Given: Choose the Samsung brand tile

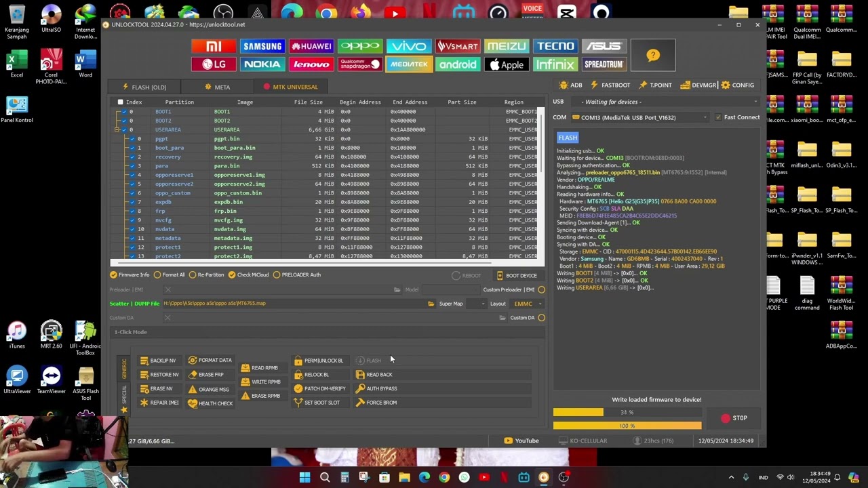Looking at the screenshot, I should [262, 46].
